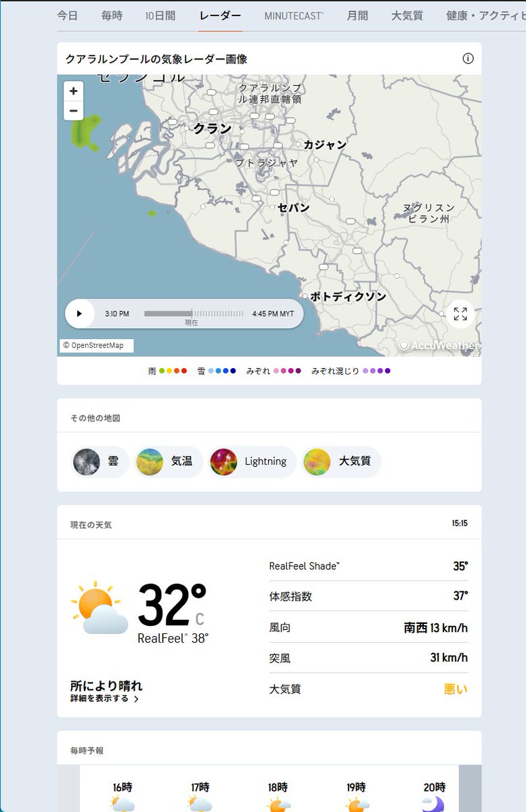Click ヌグリスンビラン州 label on map
This screenshot has height=812, width=526.
coord(429,213)
